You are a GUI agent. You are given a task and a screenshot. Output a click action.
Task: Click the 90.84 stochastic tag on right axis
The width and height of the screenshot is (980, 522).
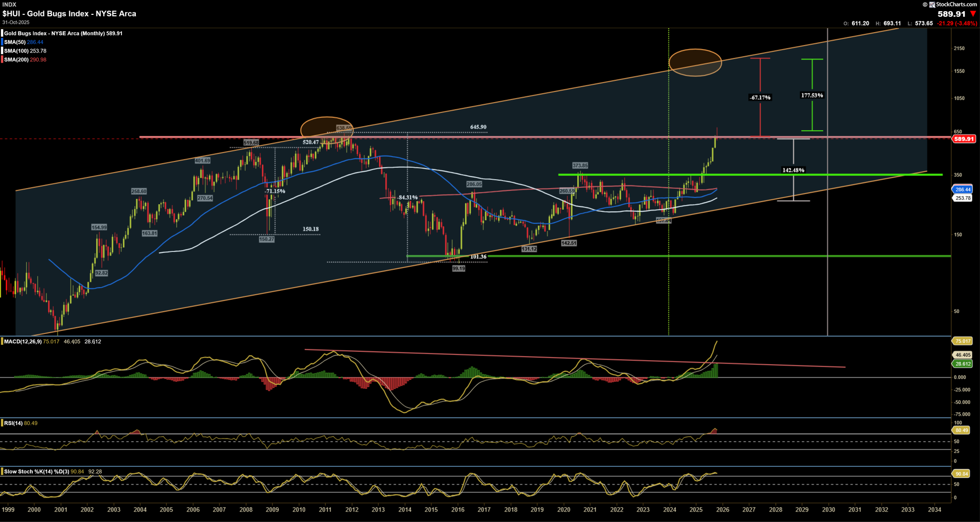[x=962, y=474]
